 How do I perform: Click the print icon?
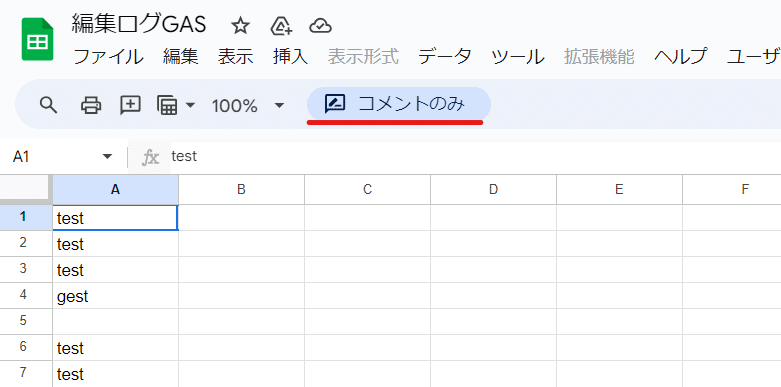click(91, 105)
